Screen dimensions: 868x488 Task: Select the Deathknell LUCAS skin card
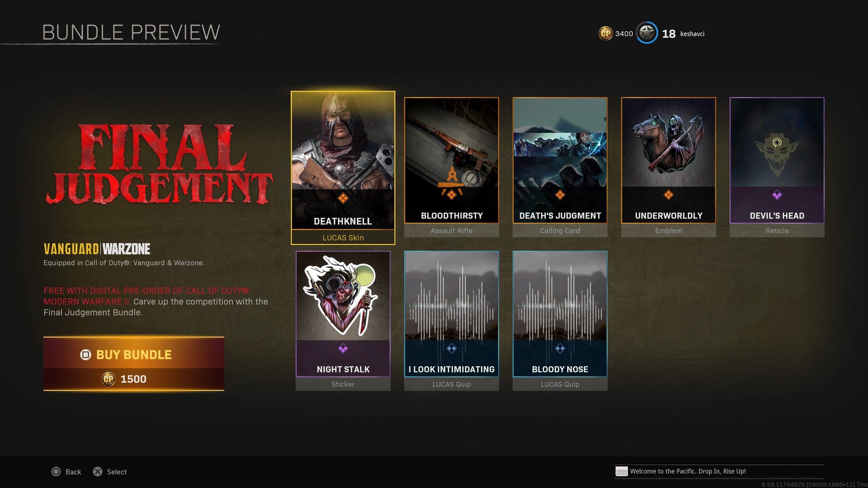(x=343, y=168)
